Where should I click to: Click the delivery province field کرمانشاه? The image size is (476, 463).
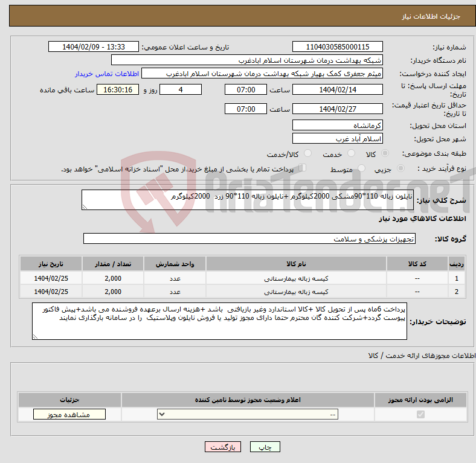[337, 125]
